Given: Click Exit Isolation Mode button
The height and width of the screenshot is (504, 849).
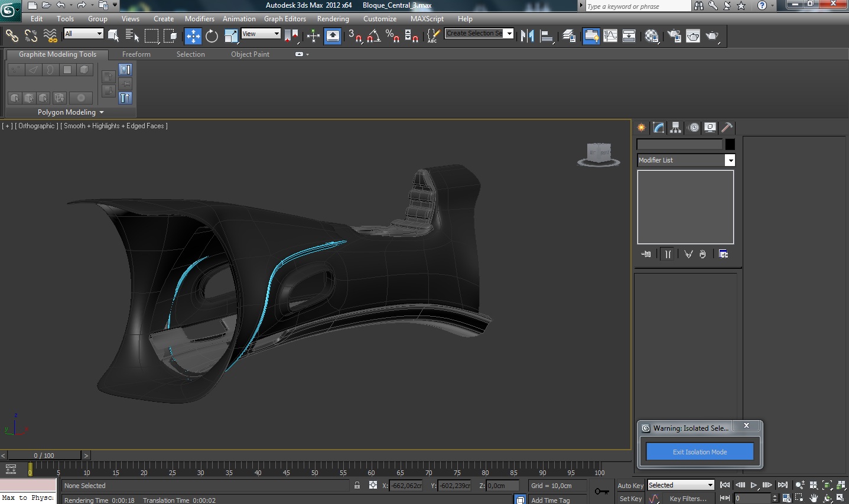Looking at the screenshot, I should (x=700, y=452).
